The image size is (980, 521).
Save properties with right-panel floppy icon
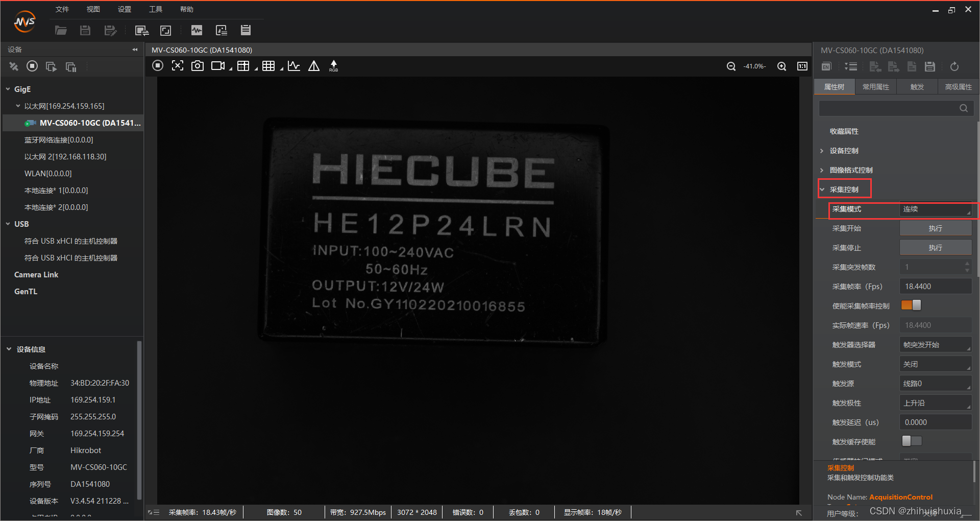click(930, 66)
